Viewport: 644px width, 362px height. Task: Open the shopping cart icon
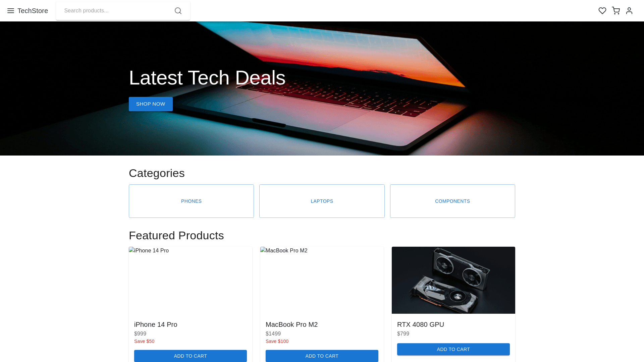pyautogui.click(x=616, y=11)
